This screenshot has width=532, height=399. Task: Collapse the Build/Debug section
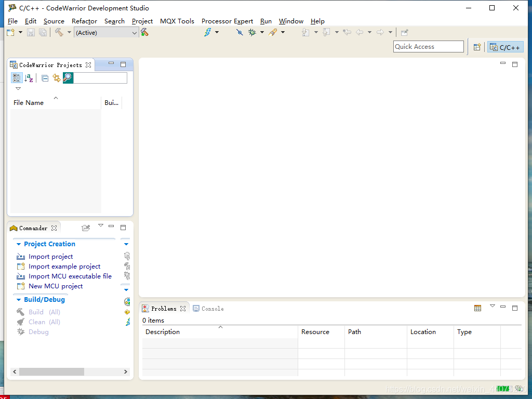tap(19, 300)
